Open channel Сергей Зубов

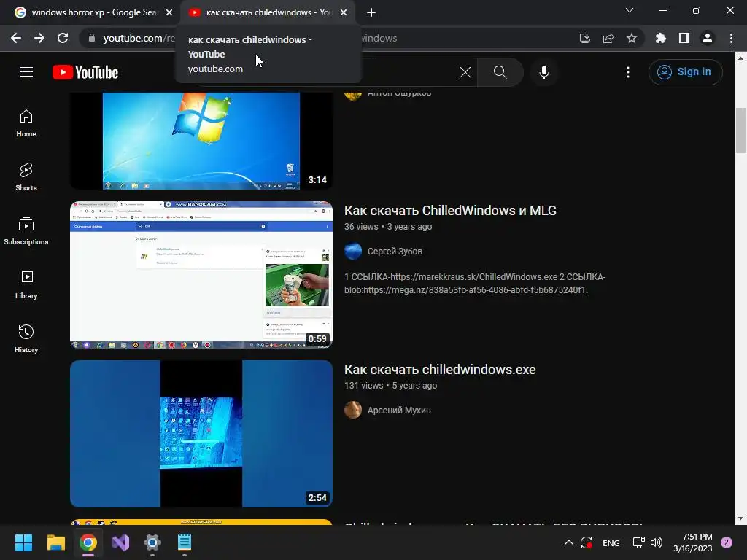[x=395, y=251]
